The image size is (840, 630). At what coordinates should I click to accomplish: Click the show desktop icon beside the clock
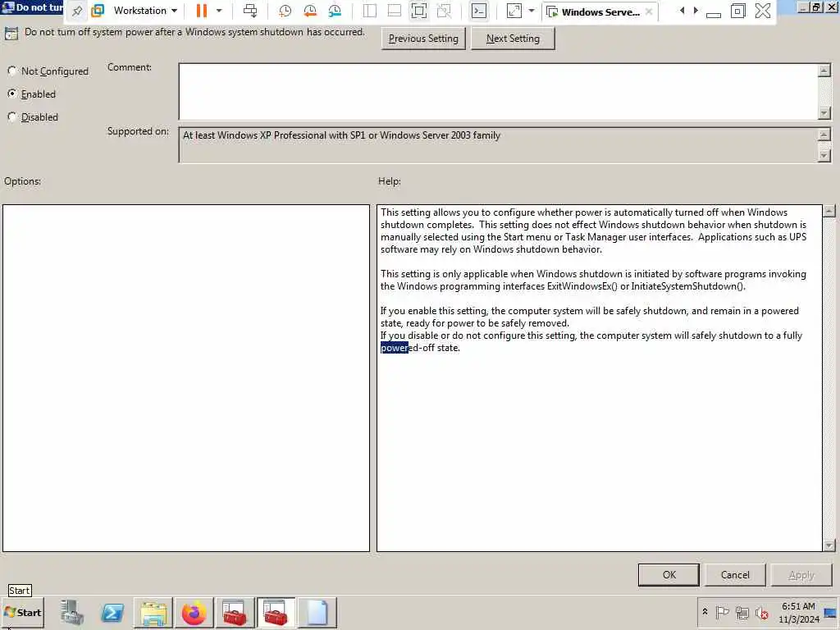(831, 612)
